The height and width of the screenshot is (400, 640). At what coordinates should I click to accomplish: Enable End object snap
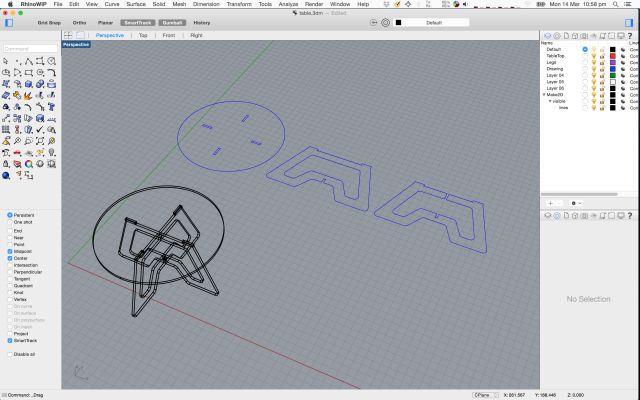click(10, 231)
